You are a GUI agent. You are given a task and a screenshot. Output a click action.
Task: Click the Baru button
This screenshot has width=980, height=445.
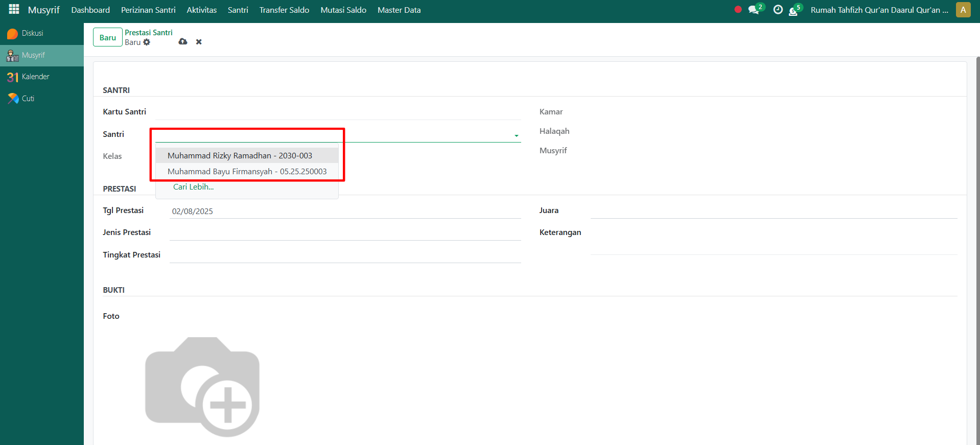click(107, 37)
